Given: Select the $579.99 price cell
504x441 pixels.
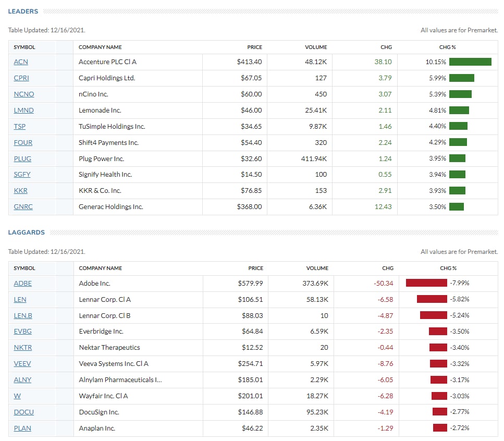Looking at the screenshot, I should click(x=250, y=283).
